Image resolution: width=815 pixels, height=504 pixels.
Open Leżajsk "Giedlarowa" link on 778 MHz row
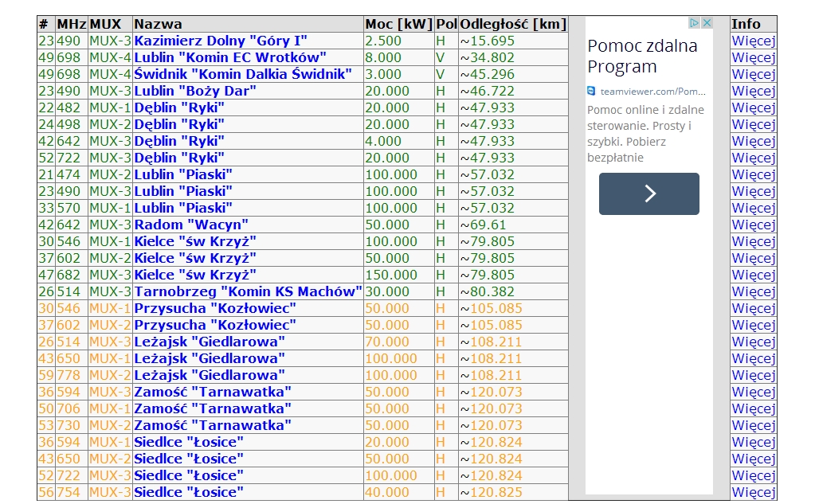(210, 375)
